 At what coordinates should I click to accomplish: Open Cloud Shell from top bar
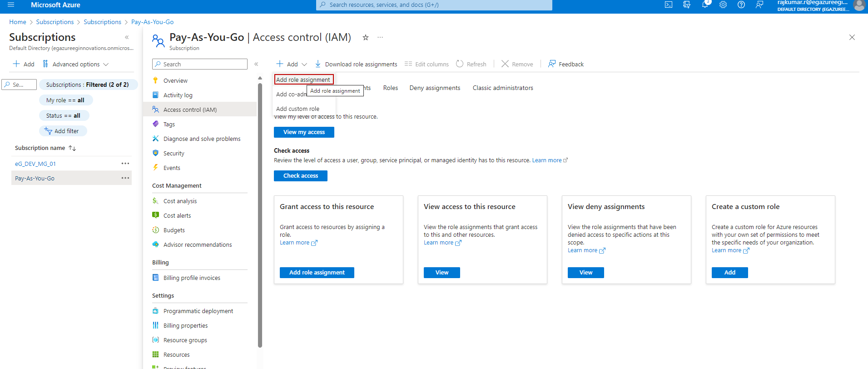pos(669,5)
